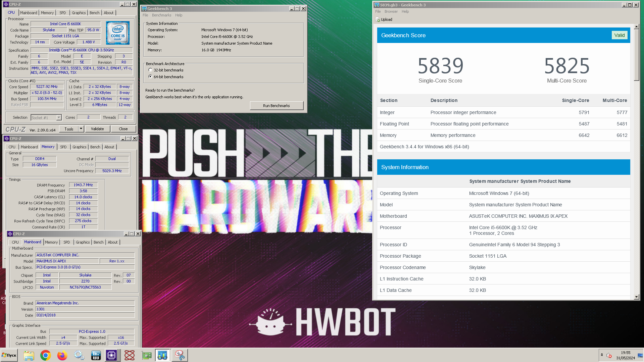Switch to CPU-Z via taskbar chip icon
Viewport: 644px width, 362px height.
(111, 355)
